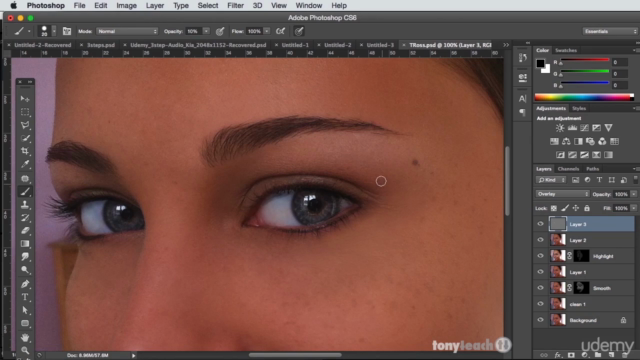Click the lock transparent pixels button
The height and width of the screenshot is (360, 640).
coord(554,208)
